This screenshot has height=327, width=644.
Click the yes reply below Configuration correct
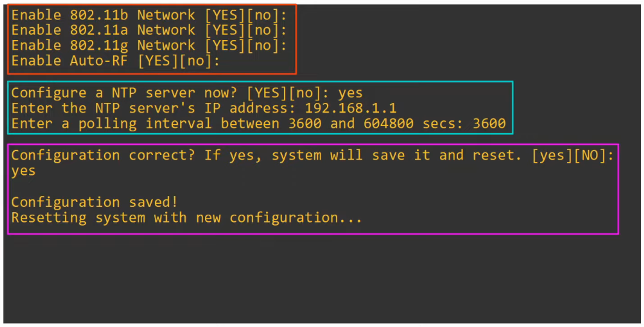pos(23,171)
